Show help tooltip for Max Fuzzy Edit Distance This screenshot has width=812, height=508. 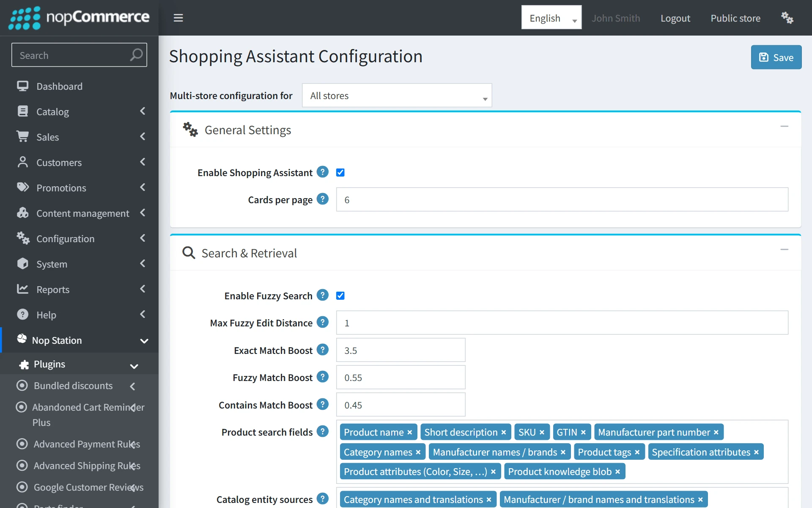(323, 322)
